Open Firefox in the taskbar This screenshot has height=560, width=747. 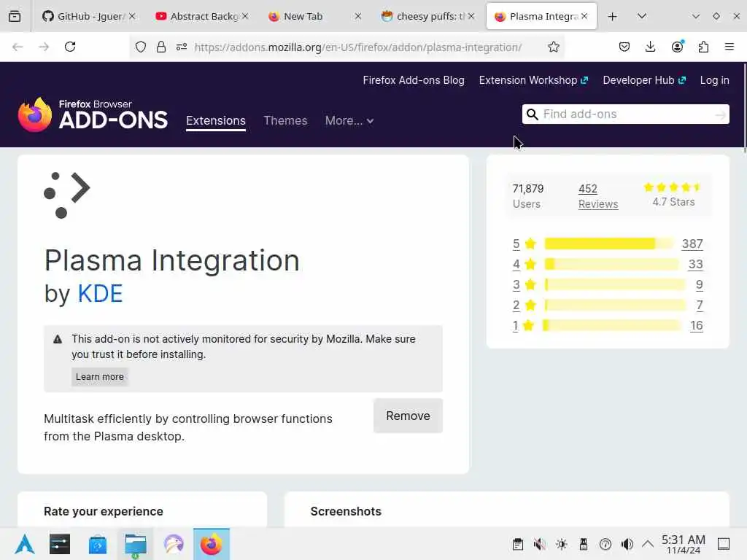(x=211, y=544)
